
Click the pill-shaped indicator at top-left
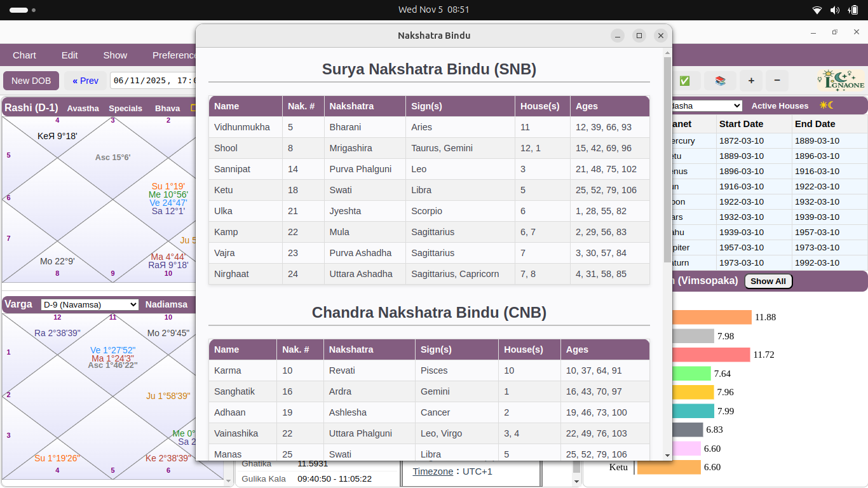(19, 10)
